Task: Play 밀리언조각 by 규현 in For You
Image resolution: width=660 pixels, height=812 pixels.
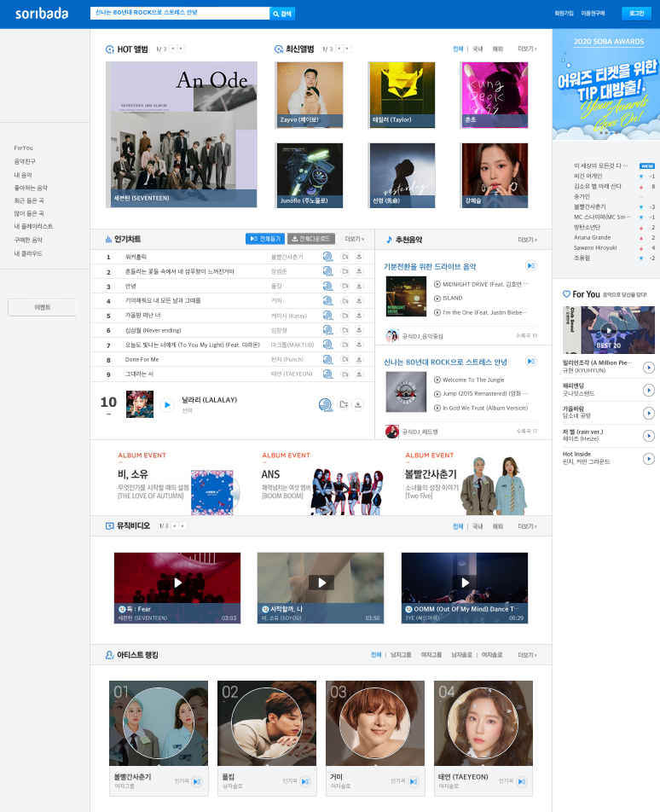Action: [649, 367]
